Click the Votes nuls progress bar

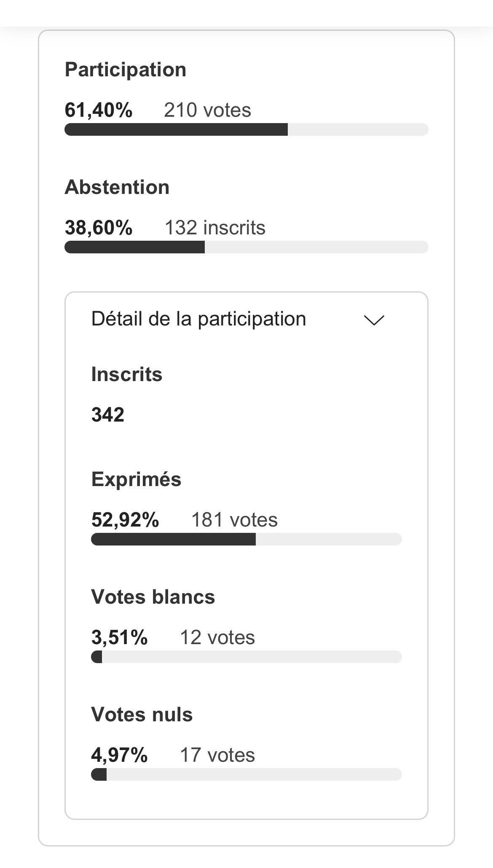coord(246,774)
